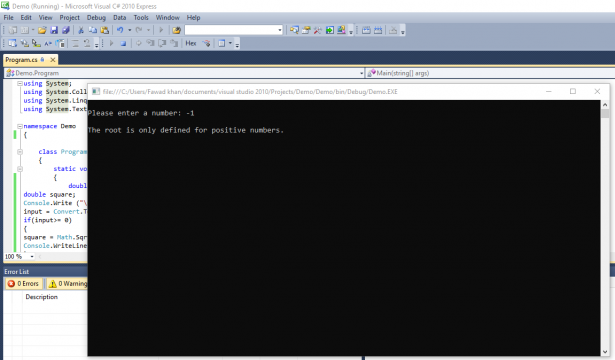615x360 pixels.
Task: Open the Toolbox hammer-and-wrench icon
Action: click(x=318, y=30)
